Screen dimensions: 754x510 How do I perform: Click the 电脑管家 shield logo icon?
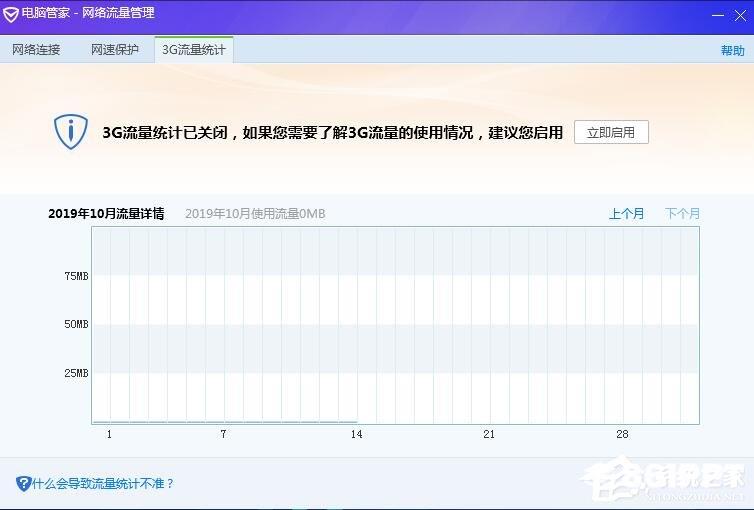point(10,13)
